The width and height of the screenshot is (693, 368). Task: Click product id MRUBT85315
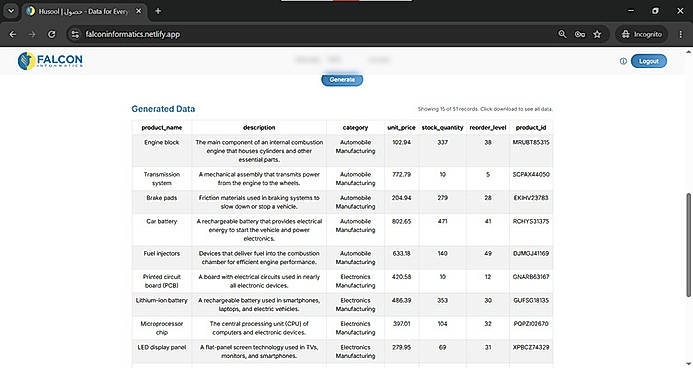(531, 142)
